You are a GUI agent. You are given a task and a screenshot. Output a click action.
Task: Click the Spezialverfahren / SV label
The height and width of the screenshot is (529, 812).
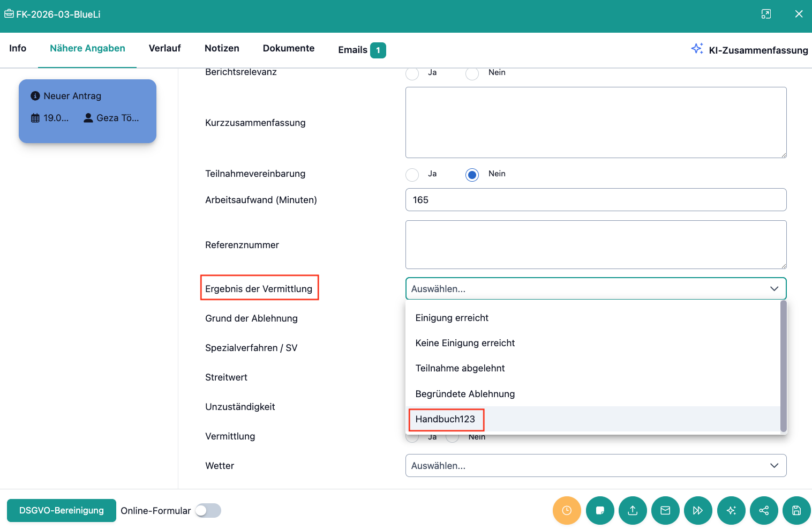coord(251,348)
